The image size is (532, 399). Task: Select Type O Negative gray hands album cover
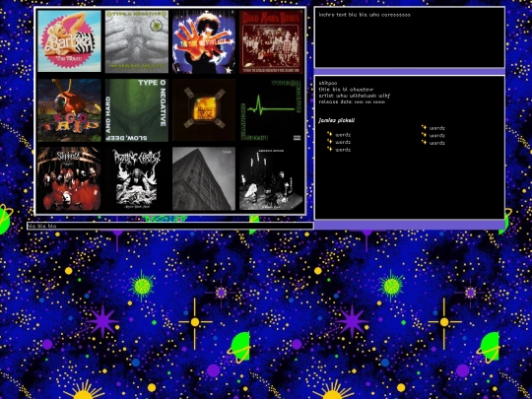click(x=137, y=41)
